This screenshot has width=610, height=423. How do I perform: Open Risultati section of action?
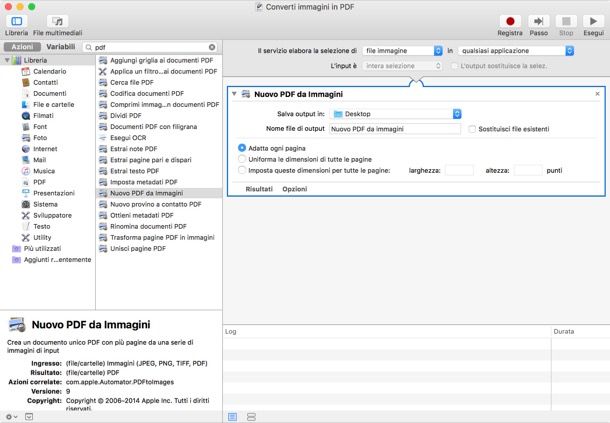coord(259,189)
